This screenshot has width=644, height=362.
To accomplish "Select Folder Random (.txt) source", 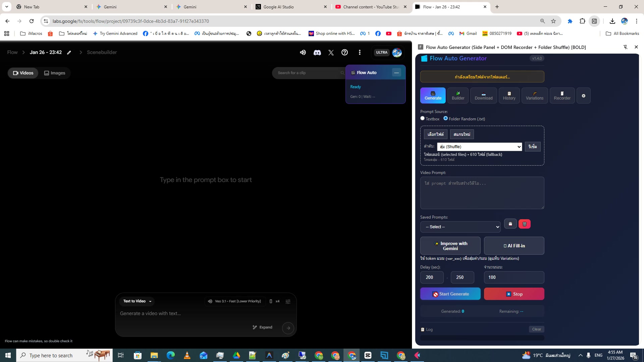I will 445,118.
